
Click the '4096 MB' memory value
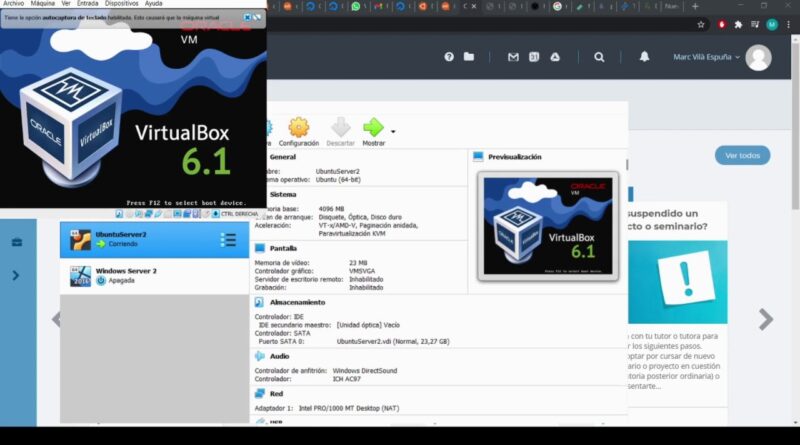(331, 209)
